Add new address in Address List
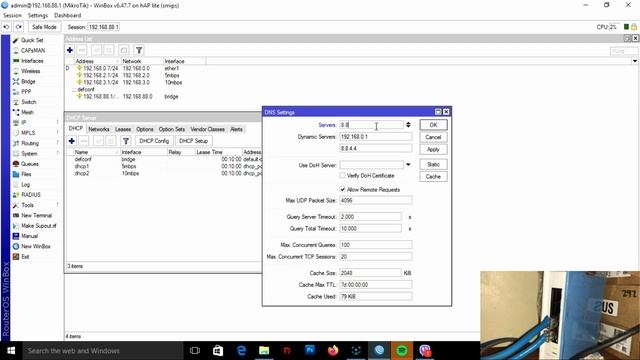The width and height of the screenshot is (640, 360). (70, 50)
